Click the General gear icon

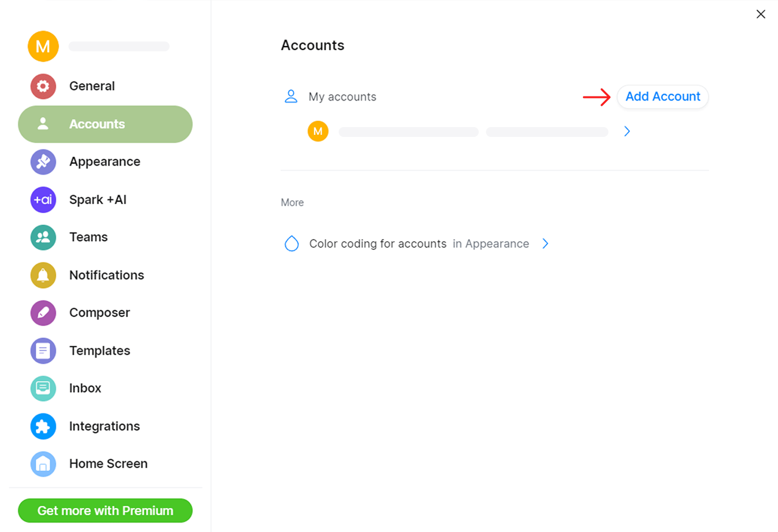[x=43, y=86]
